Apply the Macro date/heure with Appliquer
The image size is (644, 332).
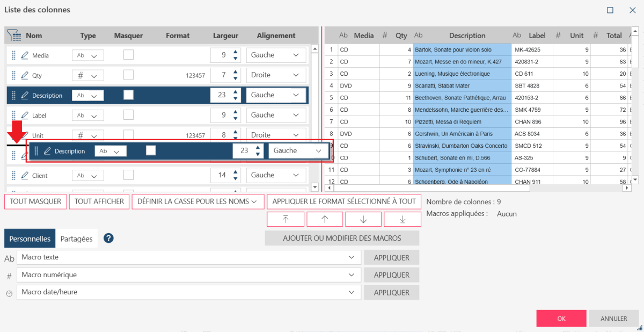392,293
